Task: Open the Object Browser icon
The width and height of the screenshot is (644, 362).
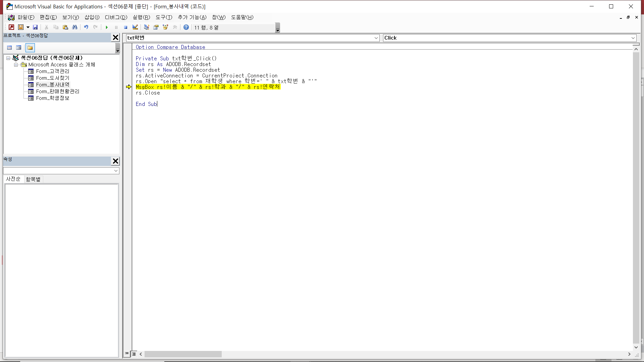Action: click(x=165, y=27)
